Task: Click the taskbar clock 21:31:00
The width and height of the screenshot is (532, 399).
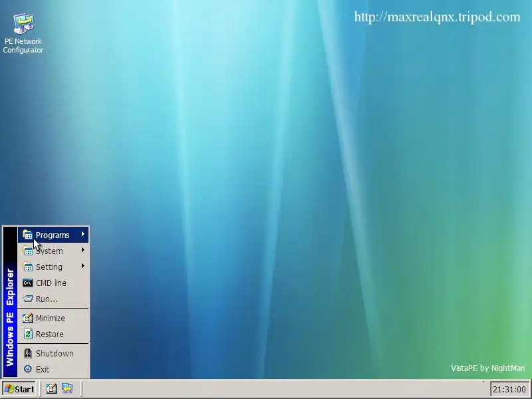Action: 509,389
